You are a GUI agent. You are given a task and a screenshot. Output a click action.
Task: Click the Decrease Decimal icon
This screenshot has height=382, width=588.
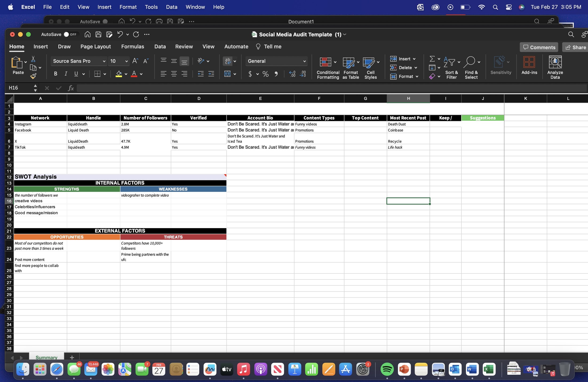[x=303, y=74]
